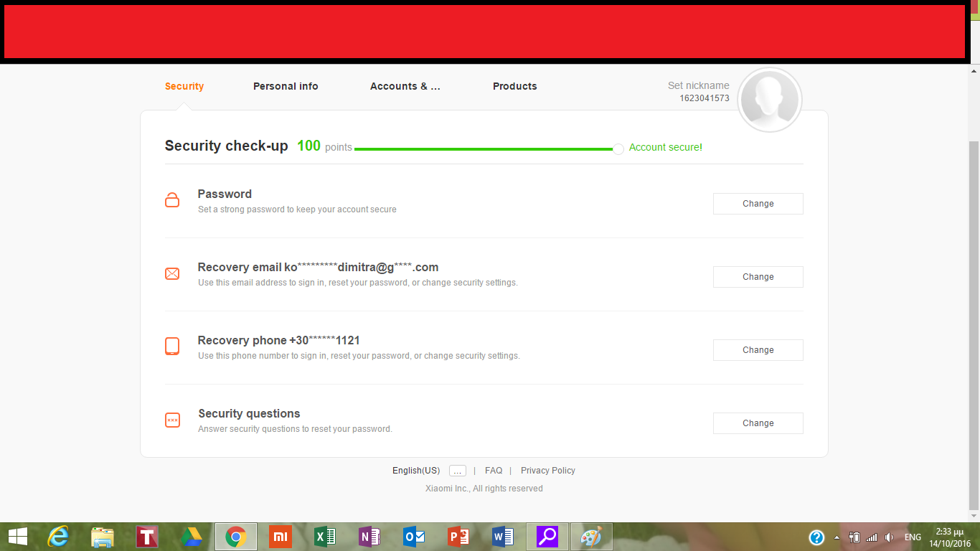Switch to Paint in taskbar
980x551 pixels.
(592, 537)
